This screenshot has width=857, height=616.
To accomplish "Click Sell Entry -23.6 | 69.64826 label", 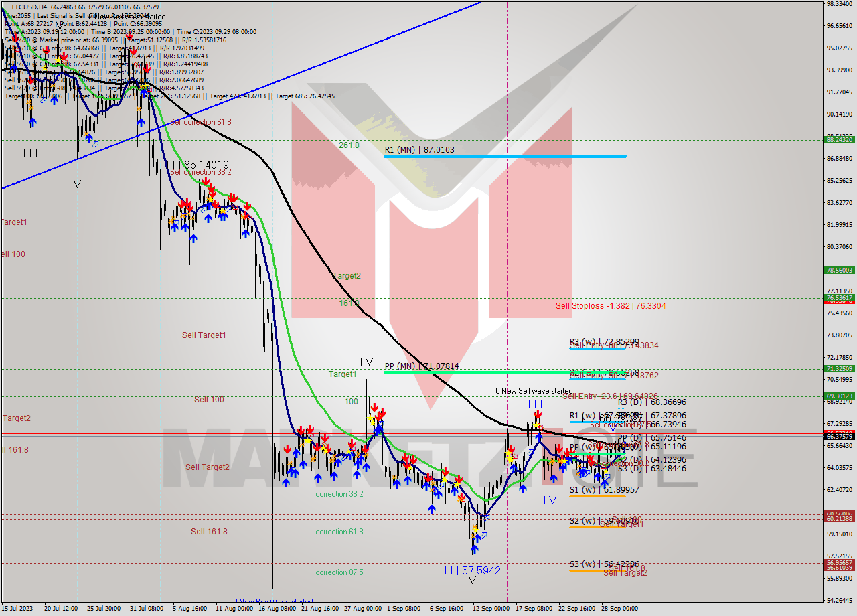I will click(610, 396).
